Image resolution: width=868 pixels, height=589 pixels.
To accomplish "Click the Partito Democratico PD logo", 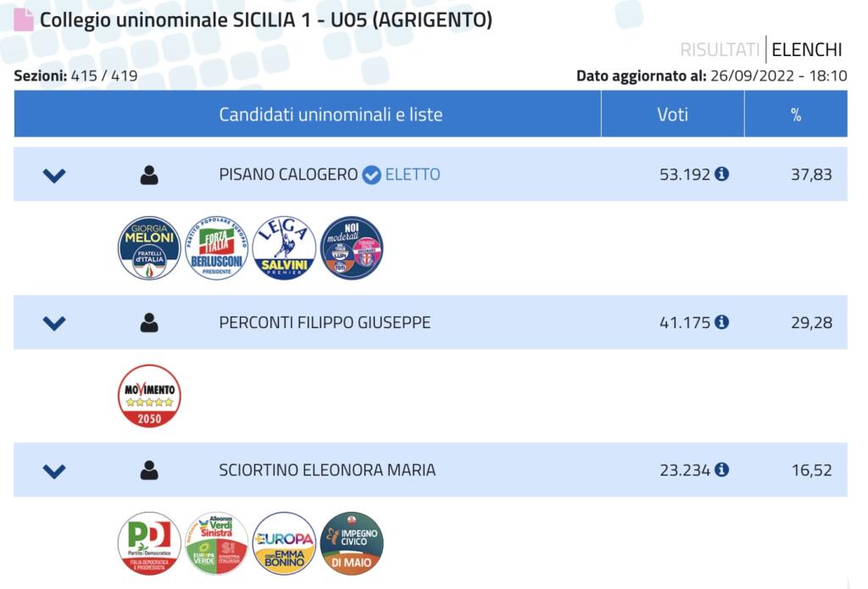I will 149,543.
